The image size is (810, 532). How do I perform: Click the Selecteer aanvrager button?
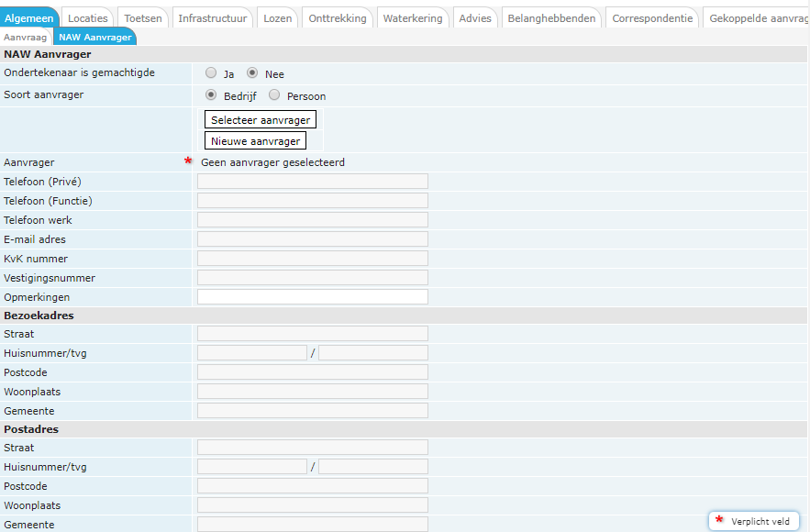tap(260, 120)
